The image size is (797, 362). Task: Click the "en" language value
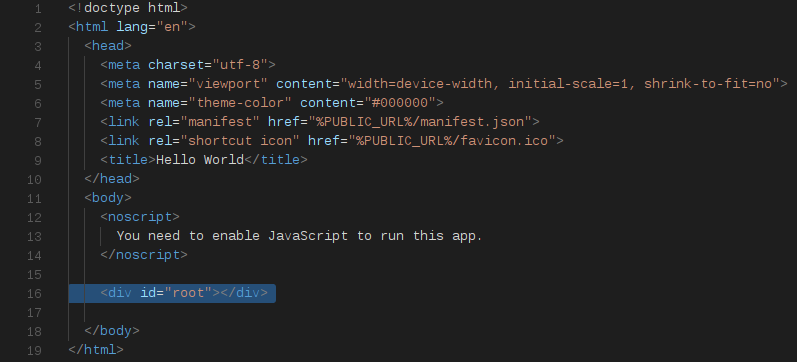point(172,27)
